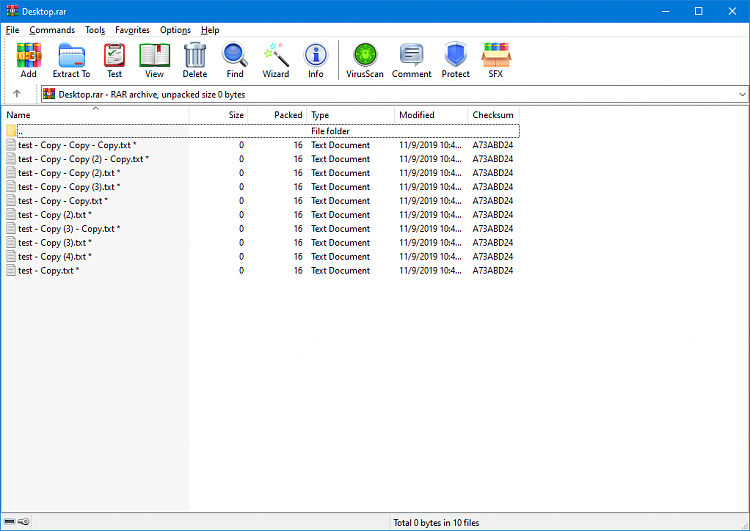This screenshot has height=531, width=750.
Task: Sort by the Modified column header
Action: tap(431, 115)
